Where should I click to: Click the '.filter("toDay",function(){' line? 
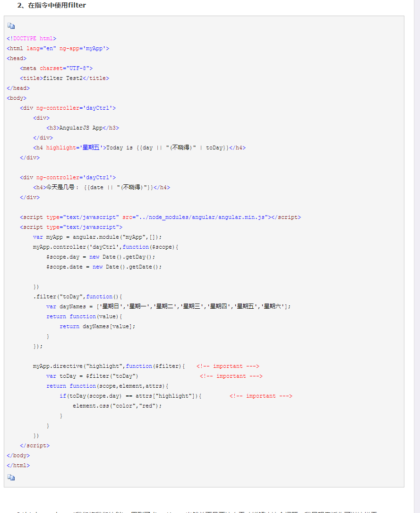coord(77,297)
